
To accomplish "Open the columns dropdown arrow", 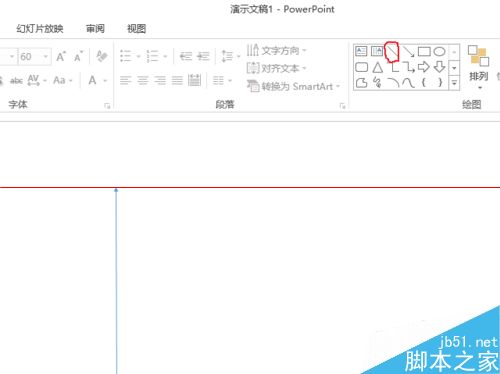I will [x=230, y=80].
